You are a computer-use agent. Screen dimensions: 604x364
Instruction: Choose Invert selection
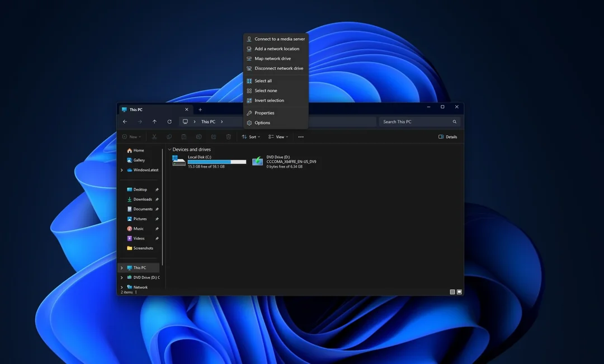(276, 100)
